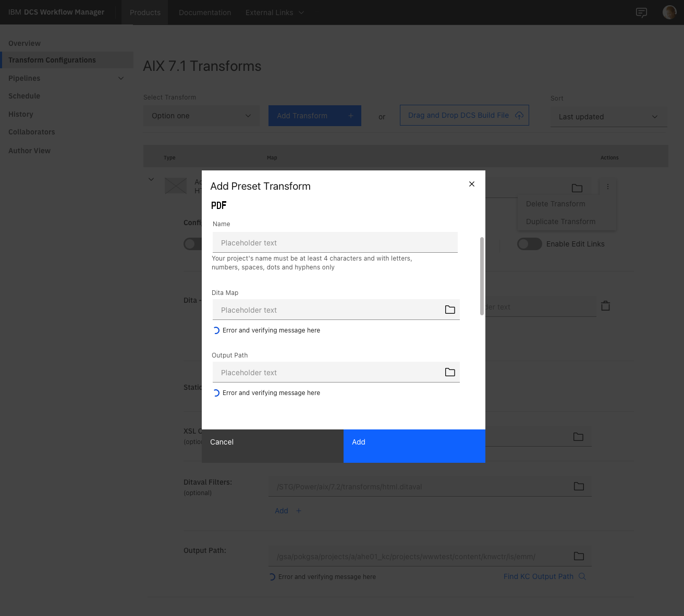This screenshot has width=684, height=616.
Task: Expand the Pipelines sidebar section
Action: 67,78
